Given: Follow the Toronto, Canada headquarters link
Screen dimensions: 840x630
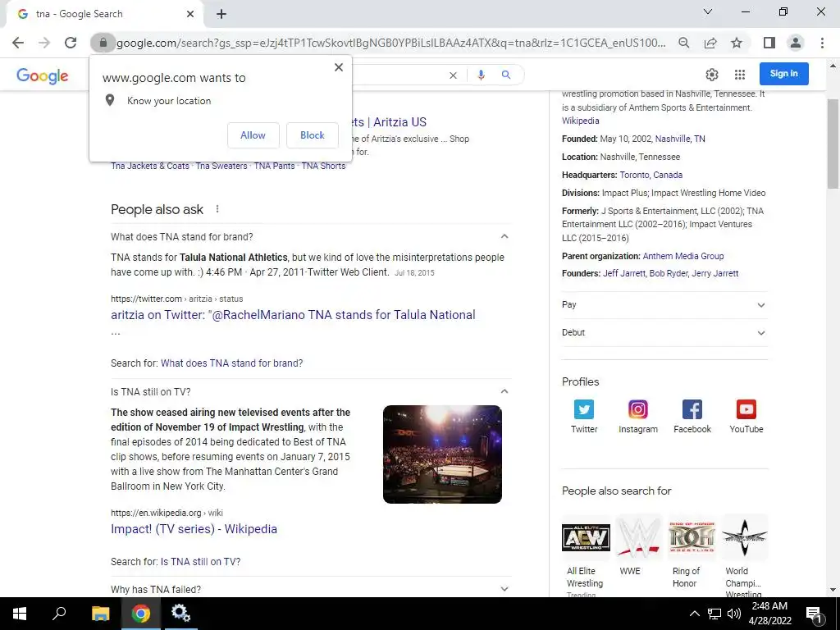Looking at the screenshot, I should click(x=651, y=176).
